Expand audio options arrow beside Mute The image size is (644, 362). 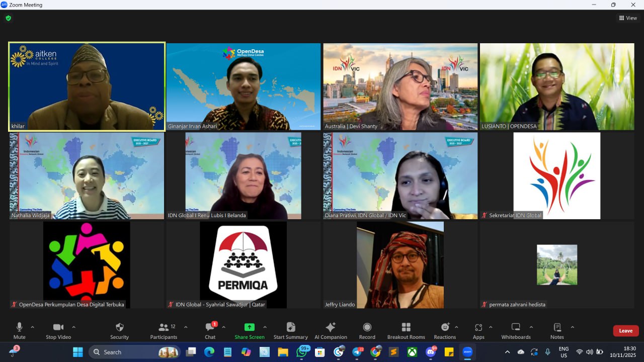coord(33,327)
